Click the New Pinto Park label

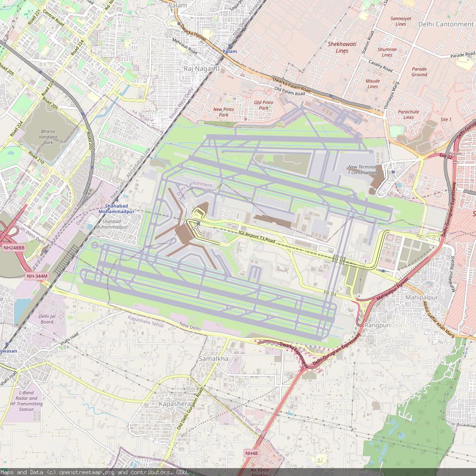pos(224,112)
